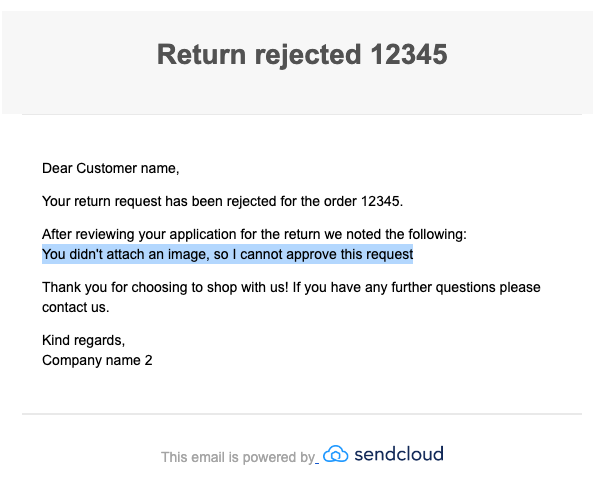Click the 'This email is powered by' text
Viewport: 593px width, 477px height.
[x=238, y=457]
